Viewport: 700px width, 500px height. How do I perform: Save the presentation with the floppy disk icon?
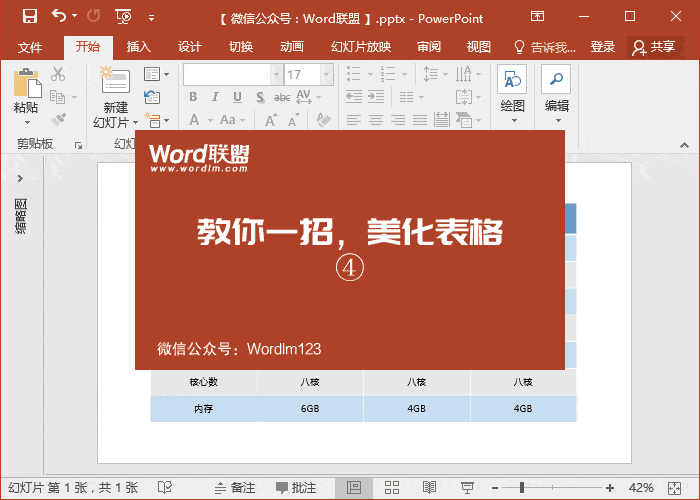(30, 17)
